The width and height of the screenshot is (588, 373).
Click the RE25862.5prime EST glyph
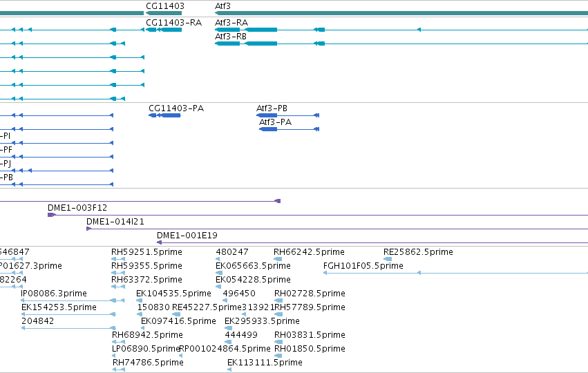click(388, 259)
